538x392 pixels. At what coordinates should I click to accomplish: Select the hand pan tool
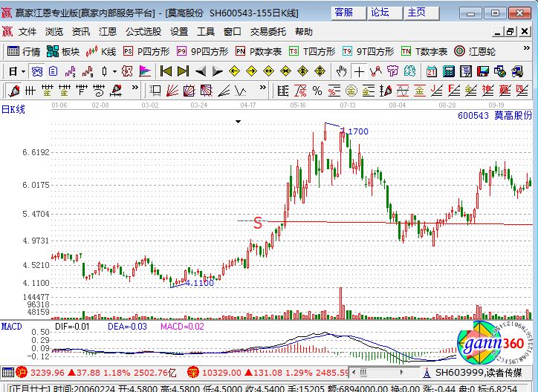341,71
